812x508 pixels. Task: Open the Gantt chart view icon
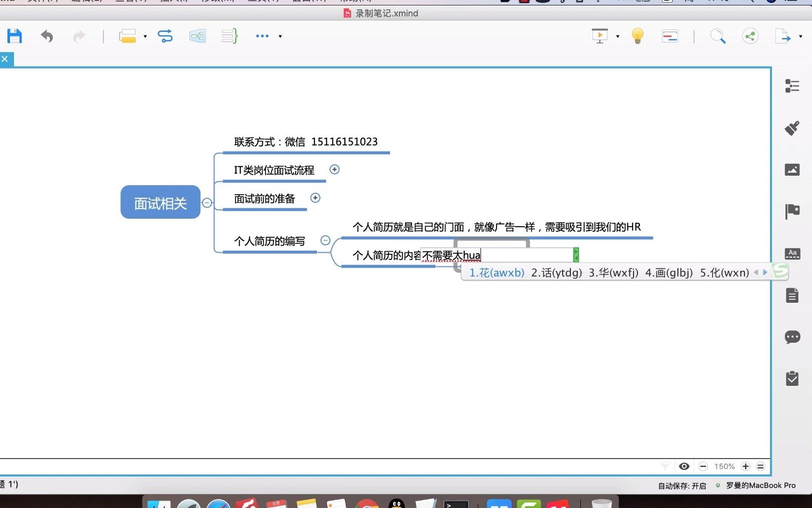tap(670, 36)
